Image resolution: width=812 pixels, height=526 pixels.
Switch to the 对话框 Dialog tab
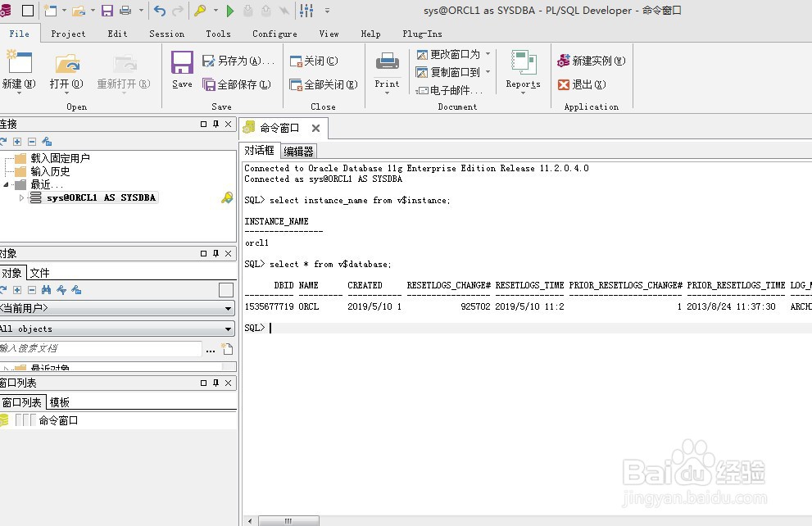pos(259,151)
